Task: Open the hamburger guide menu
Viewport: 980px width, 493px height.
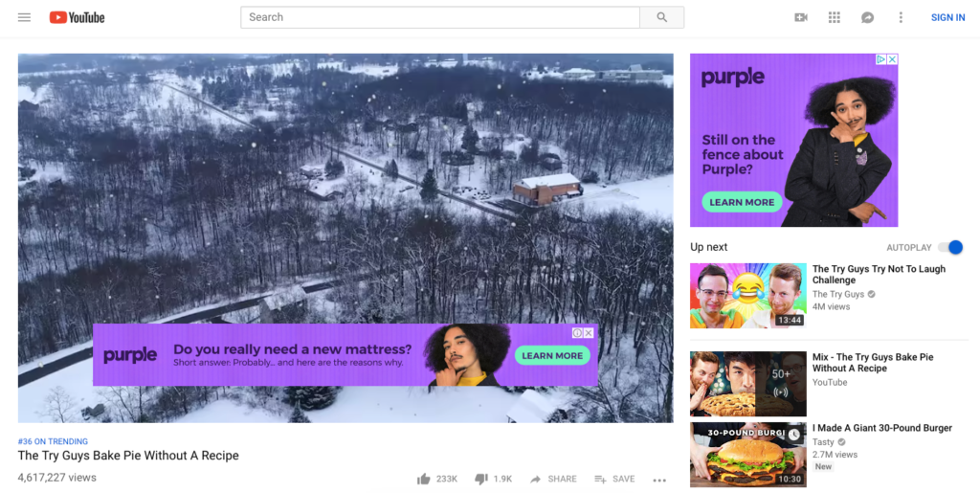Action: click(24, 17)
